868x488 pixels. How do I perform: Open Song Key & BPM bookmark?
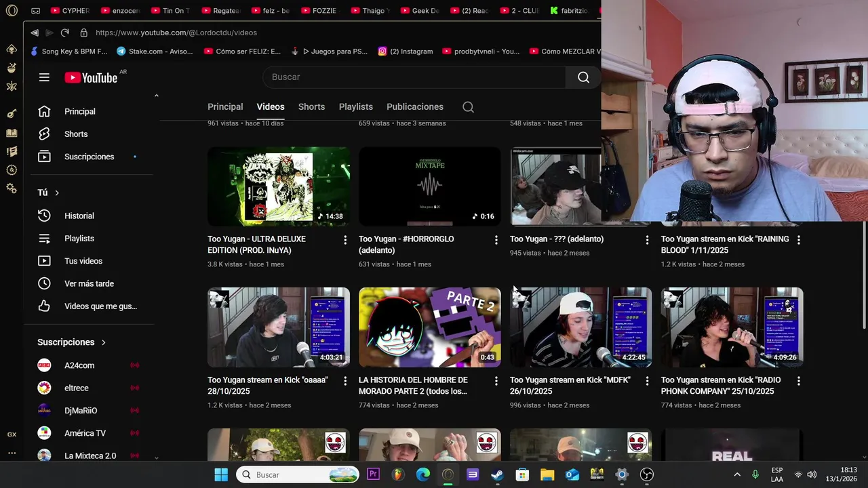click(69, 52)
